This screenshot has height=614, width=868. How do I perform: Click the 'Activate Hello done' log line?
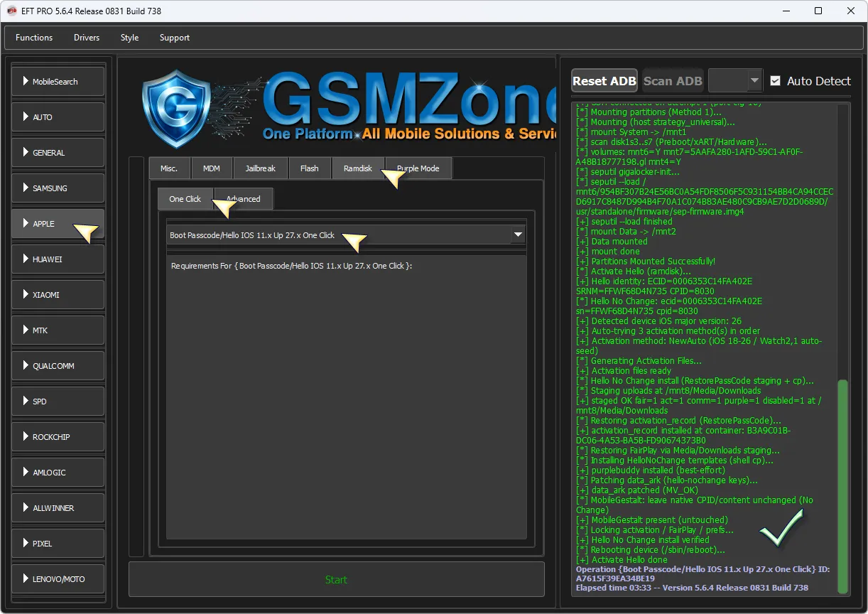(622, 560)
